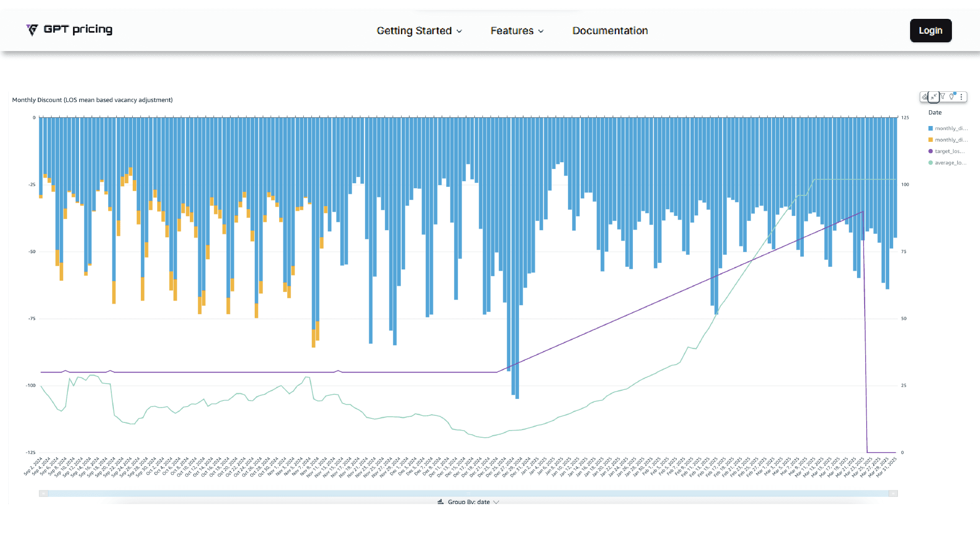Viewport: 980px width, 551px height.
Task: Toggle the purple target_los legend series
Action: 949,152
